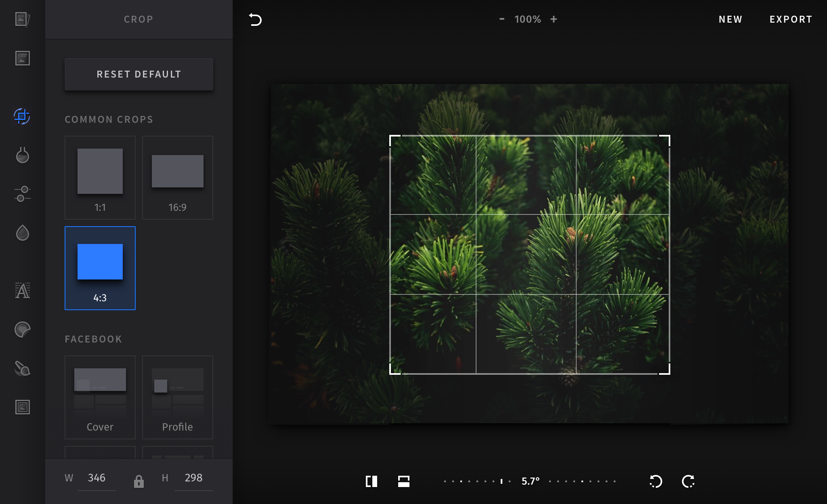Click the New menu item
The width and height of the screenshot is (827, 504).
tap(730, 19)
